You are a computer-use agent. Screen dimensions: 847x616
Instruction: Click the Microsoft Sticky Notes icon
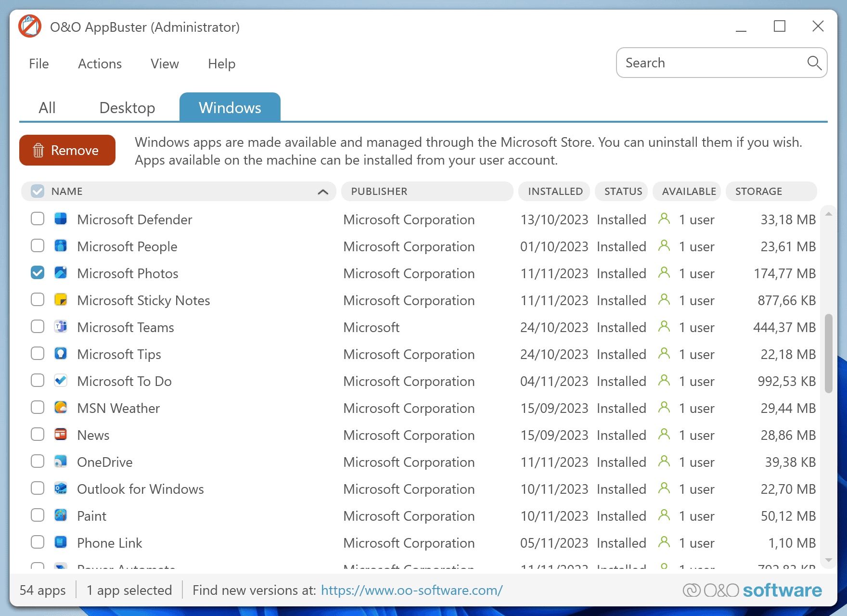click(x=61, y=300)
